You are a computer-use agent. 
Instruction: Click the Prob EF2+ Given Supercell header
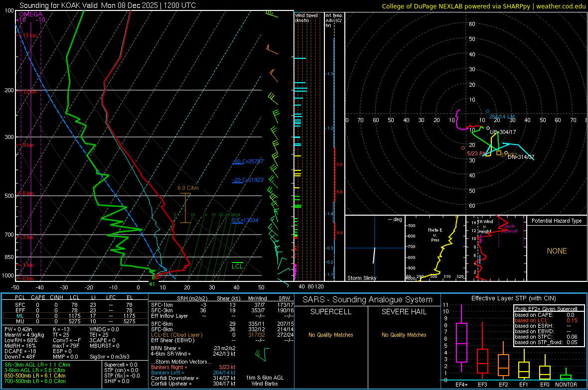coord(546,309)
